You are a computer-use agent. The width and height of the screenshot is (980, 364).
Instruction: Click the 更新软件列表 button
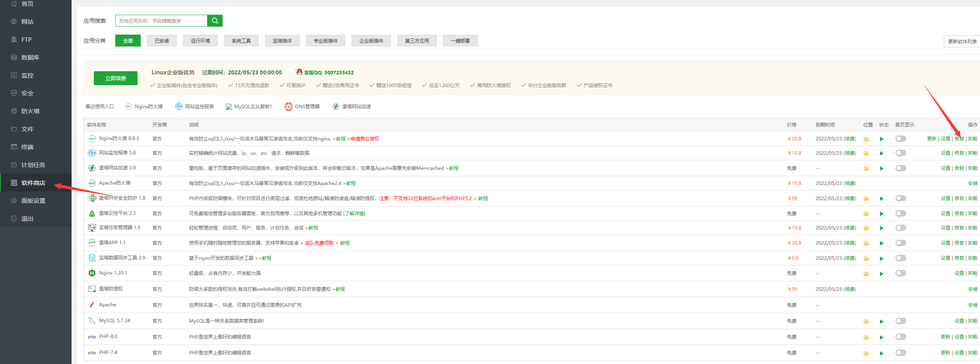(962, 41)
